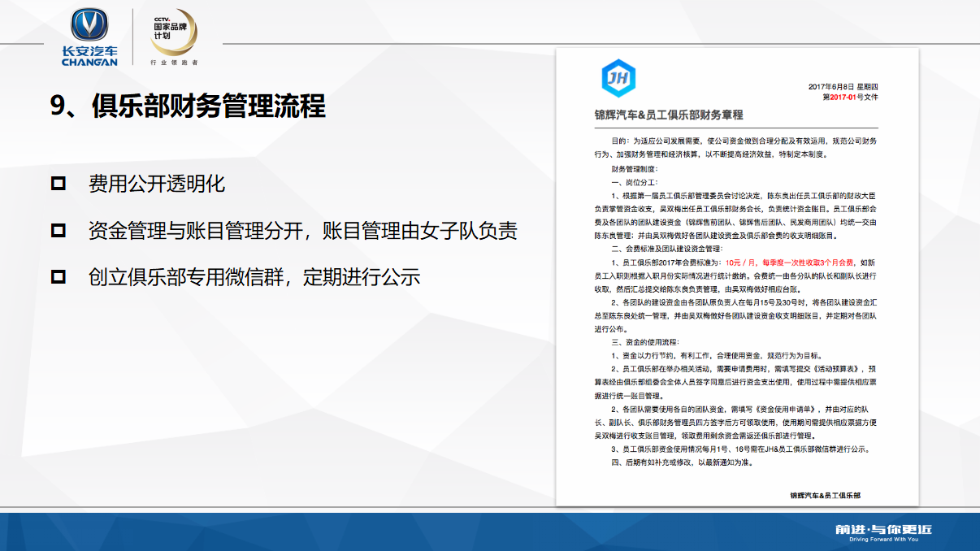The height and width of the screenshot is (551, 980).
Task: Click the paragraph starting '2、各团队的建设资金由各团队原负责人'
Action: [x=736, y=315]
